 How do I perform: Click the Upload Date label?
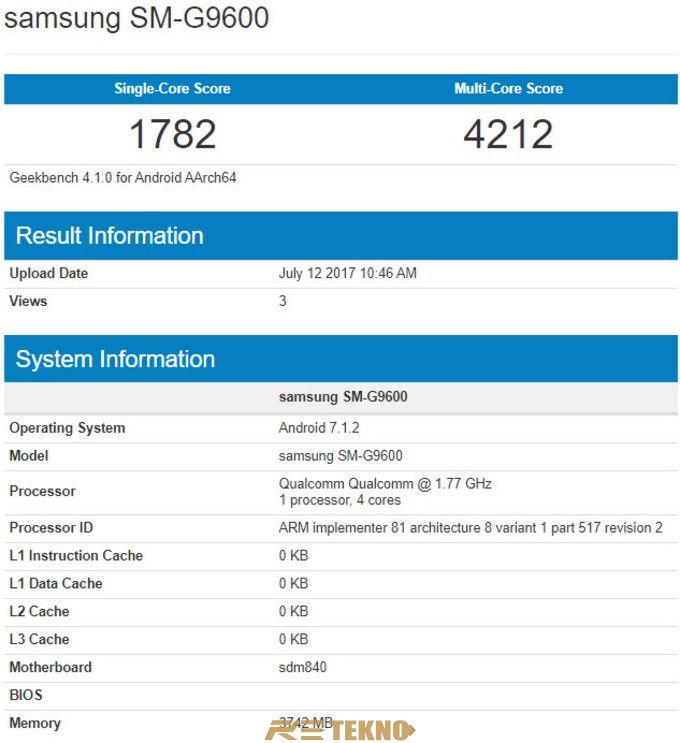(x=48, y=273)
